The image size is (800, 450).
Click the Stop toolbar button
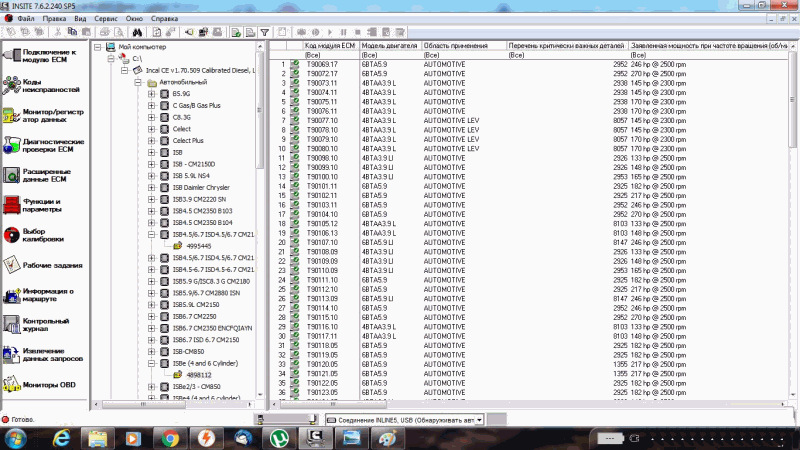pos(358,32)
